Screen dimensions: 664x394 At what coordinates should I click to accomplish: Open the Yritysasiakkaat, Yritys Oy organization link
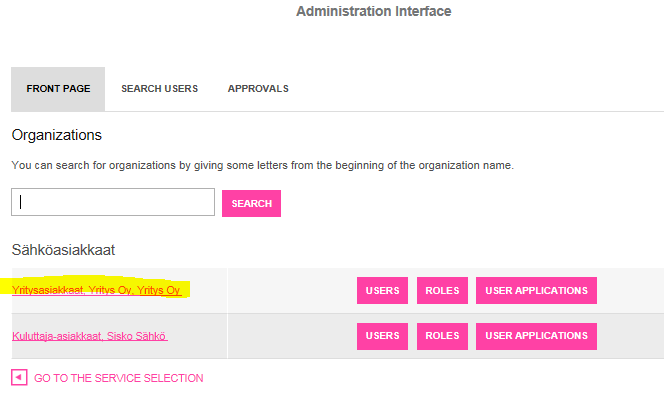coord(97,290)
